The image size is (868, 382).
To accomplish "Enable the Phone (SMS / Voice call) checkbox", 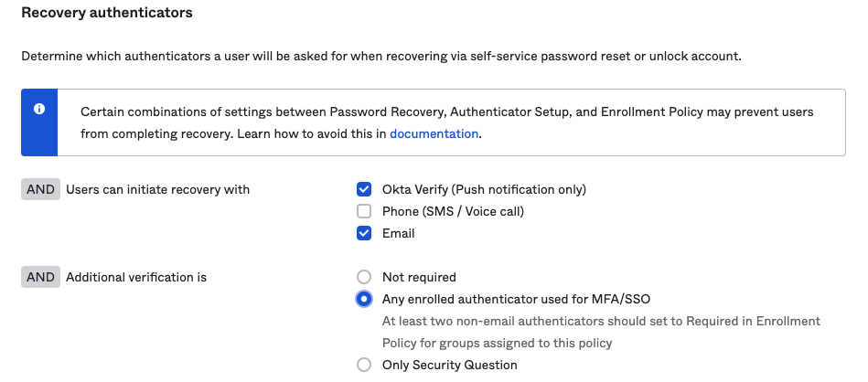I will pos(364,212).
